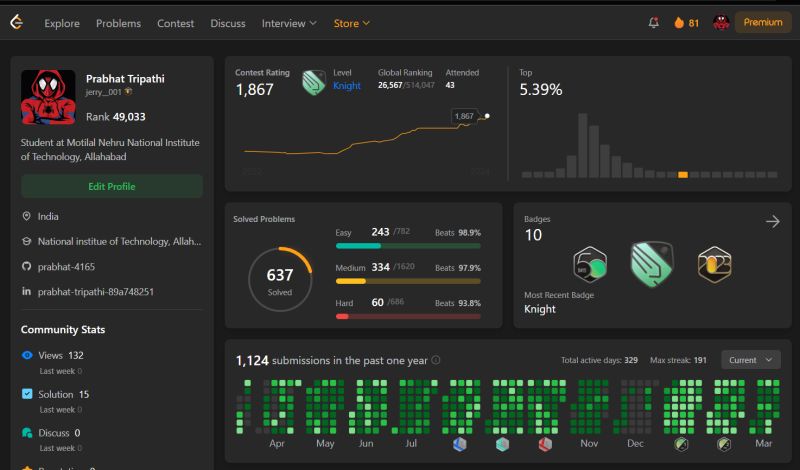Click the LinkedIn icon beside prabhat-tripathi-89a748251
Image resolution: width=800 pixels, height=470 pixels.
click(27, 291)
